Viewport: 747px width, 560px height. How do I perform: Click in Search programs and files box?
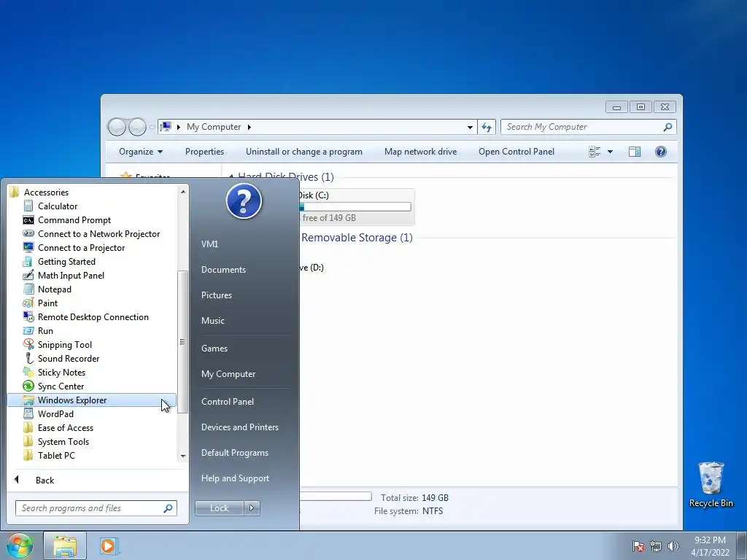(96, 508)
